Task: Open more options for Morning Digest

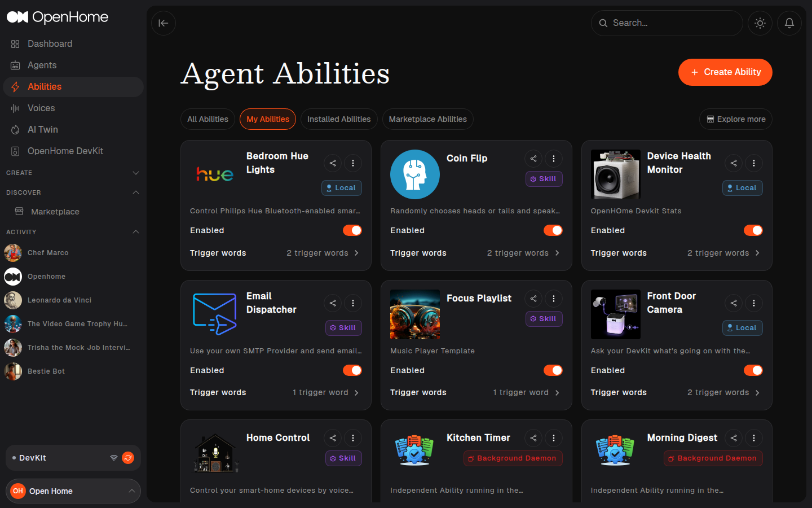Action: 754,438
